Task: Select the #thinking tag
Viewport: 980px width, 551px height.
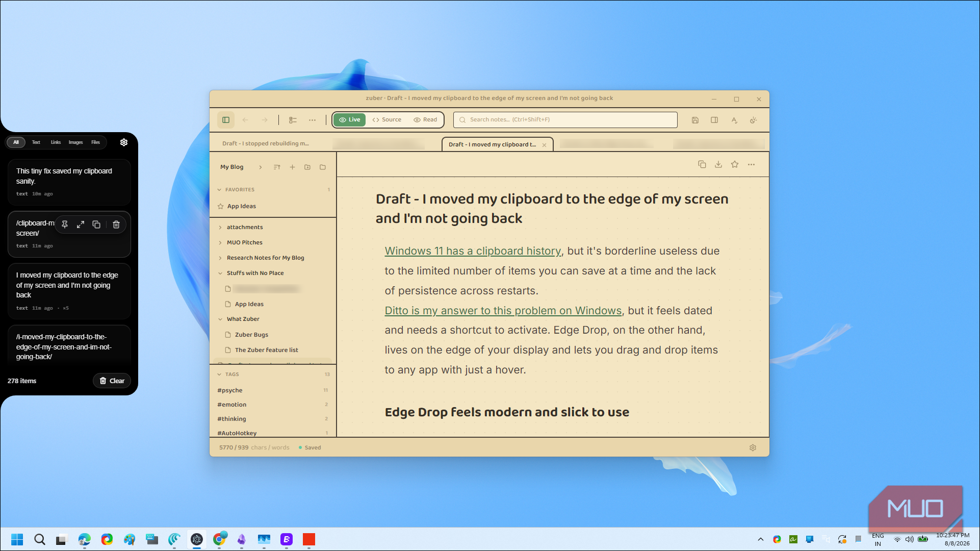Action: pos(231,419)
